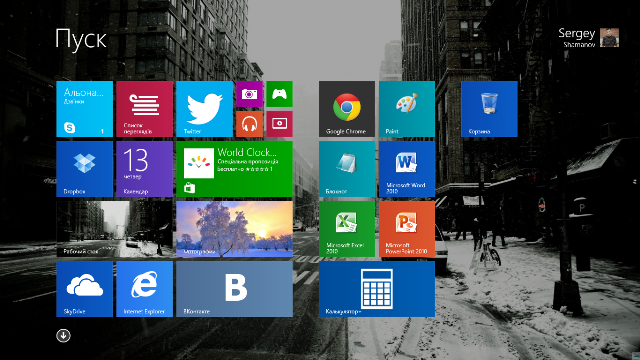The image size is (640, 360).
Task: Open the Calculator+ tile
Action: click(x=377, y=289)
